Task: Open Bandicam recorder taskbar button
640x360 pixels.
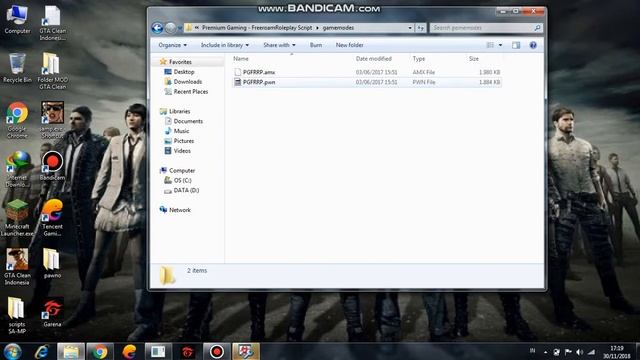Action: click(216, 351)
